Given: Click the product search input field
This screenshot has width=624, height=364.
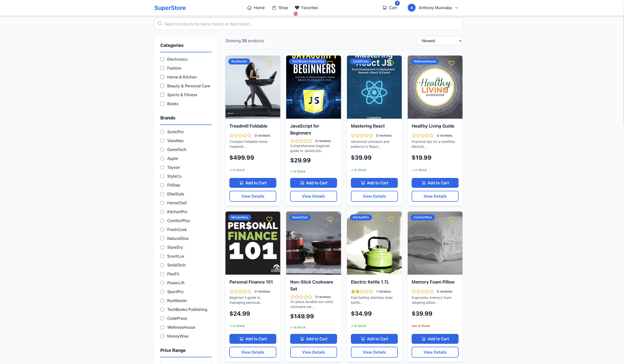Looking at the screenshot, I should click(308, 24).
